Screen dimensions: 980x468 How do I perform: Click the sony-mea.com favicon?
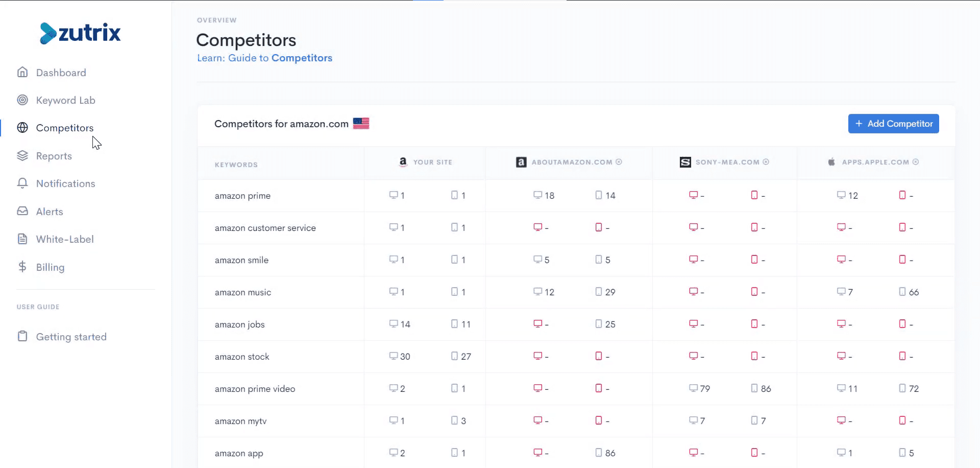point(685,162)
